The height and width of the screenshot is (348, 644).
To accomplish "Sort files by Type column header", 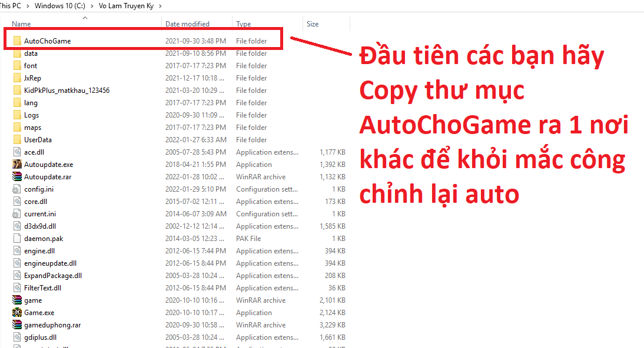I will [244, 24].
